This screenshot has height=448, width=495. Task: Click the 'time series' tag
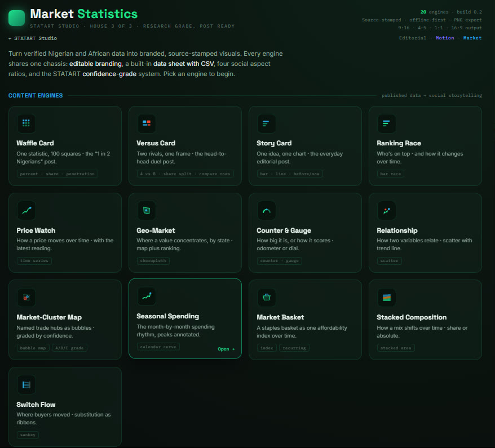tap(34, 260)
